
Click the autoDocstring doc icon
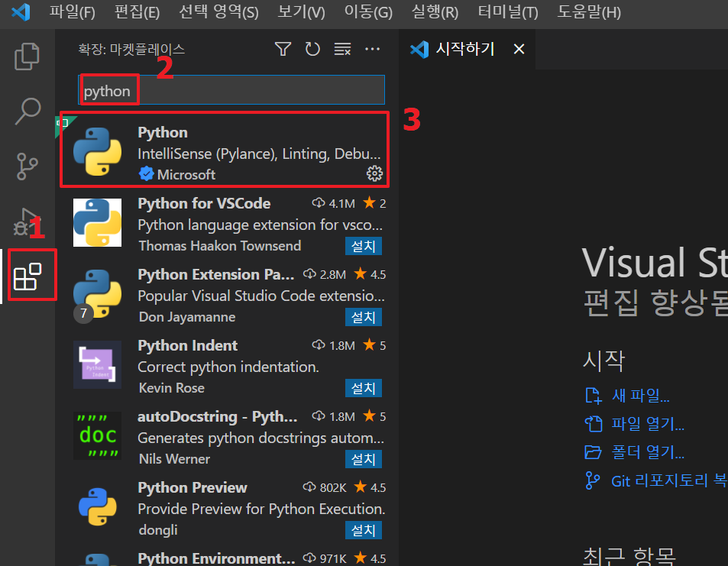[x=98, y=435]
